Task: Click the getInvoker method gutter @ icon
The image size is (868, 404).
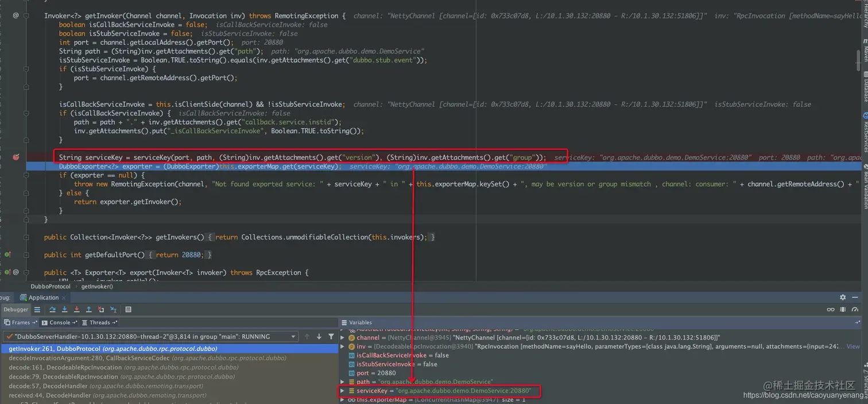Action: click(x=16, y=16)
